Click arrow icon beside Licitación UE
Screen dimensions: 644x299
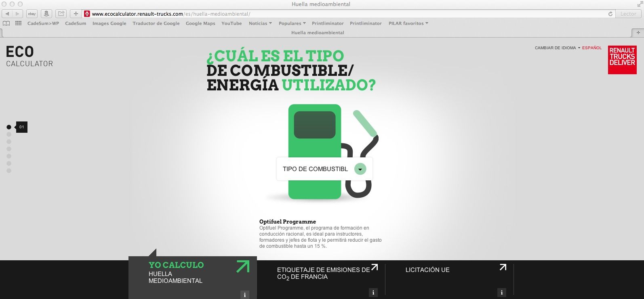tap(503, 267)
